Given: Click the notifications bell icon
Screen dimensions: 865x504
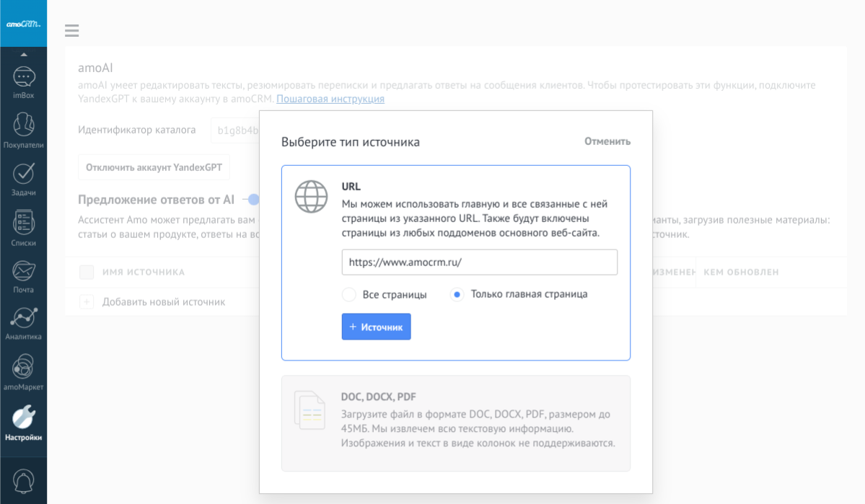Looking at the screenshot, I should coord(24,480).
